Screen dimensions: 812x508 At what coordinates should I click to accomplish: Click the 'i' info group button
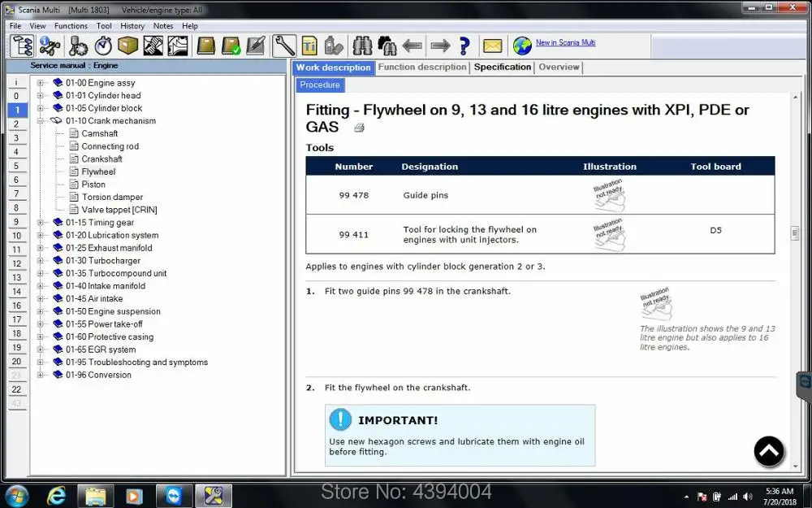(16, 82)
